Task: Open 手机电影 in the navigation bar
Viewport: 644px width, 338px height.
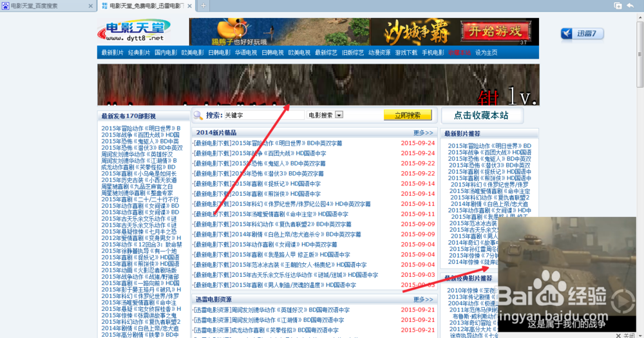Action: [433, 53]
